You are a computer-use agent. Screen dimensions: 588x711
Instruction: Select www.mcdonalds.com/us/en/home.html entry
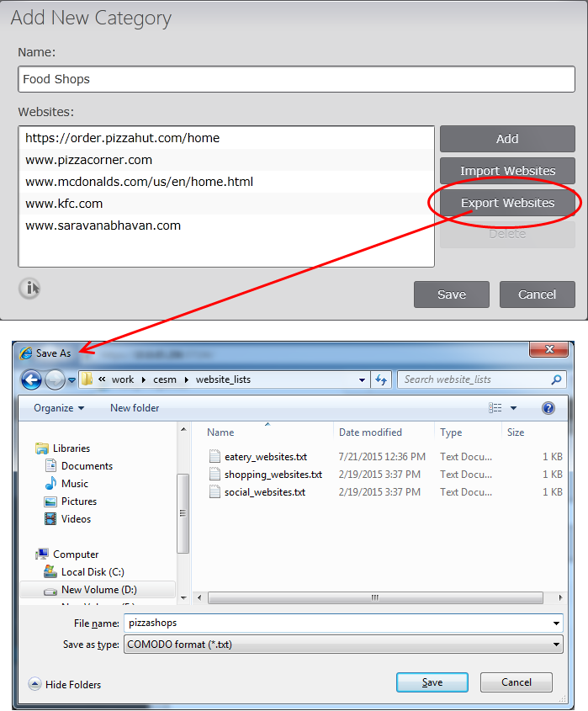226,182
